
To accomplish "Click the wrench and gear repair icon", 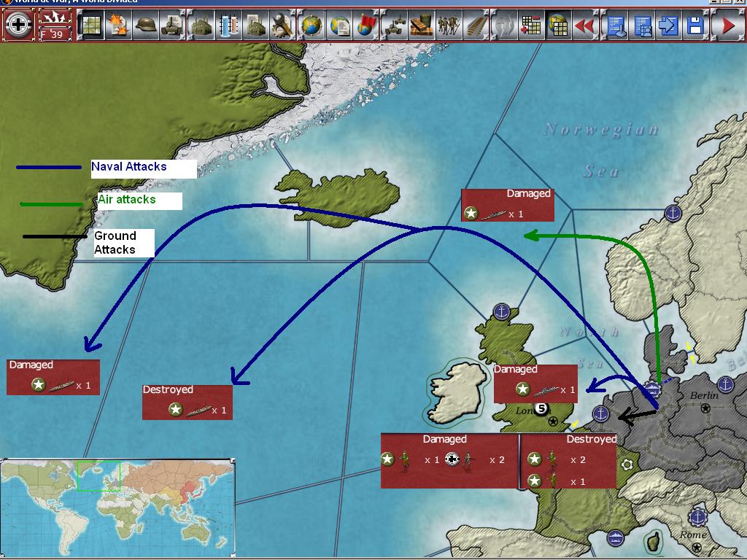I will (x=283, y=25).
